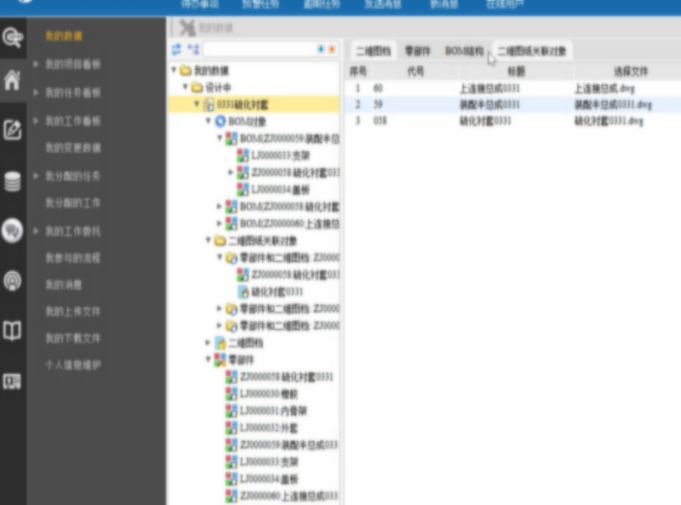This screenshot has width=681, height=505.
Task: Collapse the 0331硫化衬套 node
Action: pyautogui.click(x=197, y=104)
